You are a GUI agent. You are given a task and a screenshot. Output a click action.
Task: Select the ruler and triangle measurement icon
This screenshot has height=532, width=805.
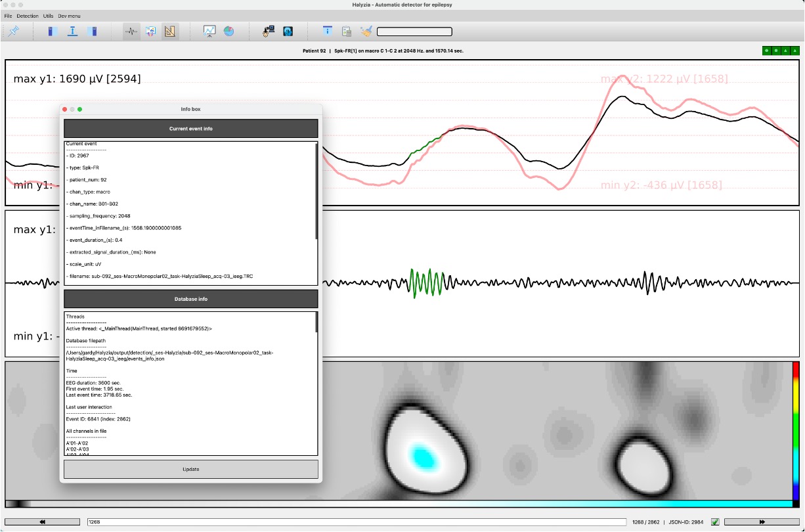coord(169,31)
